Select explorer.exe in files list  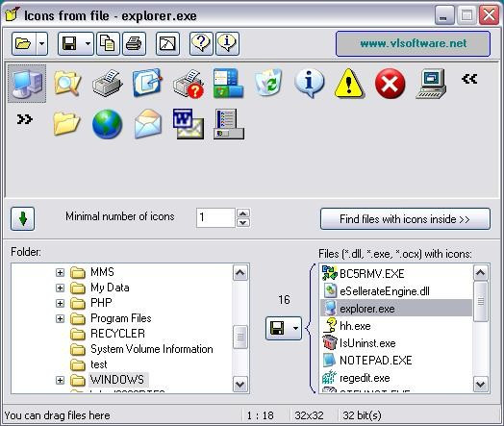point(396,309)
